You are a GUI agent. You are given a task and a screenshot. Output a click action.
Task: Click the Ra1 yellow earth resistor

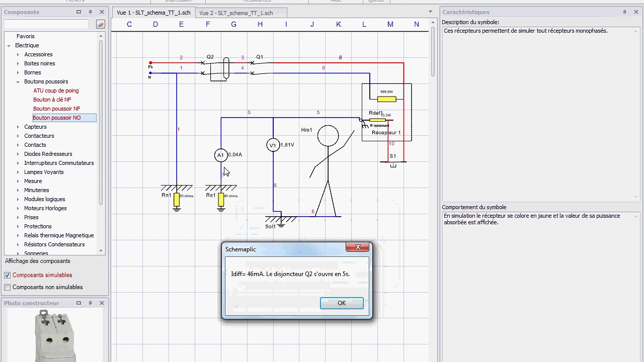click(221, 200)
